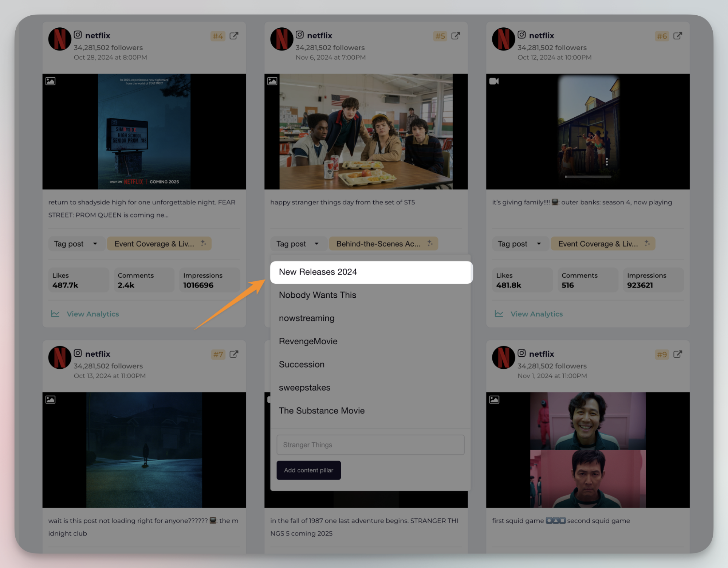Click Likes 487.7k stat on post #4
Image resolution: width=728 pixels, height=568 pixels.
click(x=79, y=280)
